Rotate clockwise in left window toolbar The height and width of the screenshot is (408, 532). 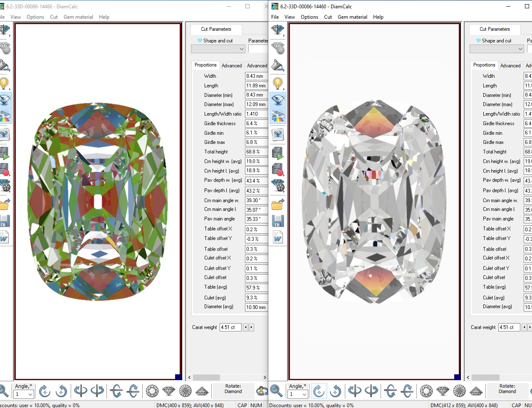45,391
